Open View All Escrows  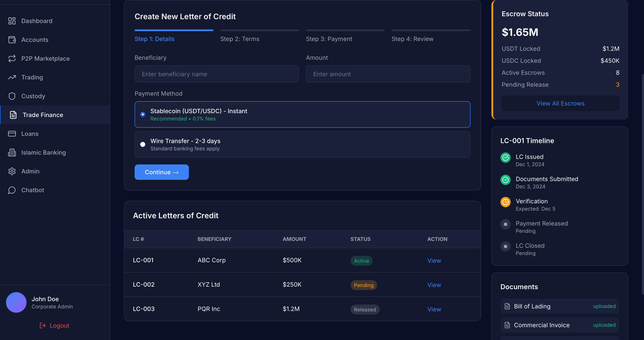pos(560,103)
